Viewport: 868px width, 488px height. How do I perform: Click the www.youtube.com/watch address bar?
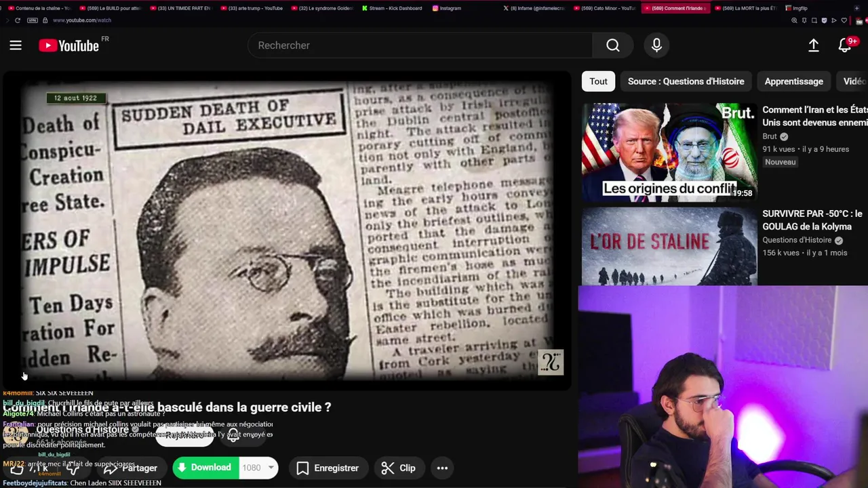[81, 20]
